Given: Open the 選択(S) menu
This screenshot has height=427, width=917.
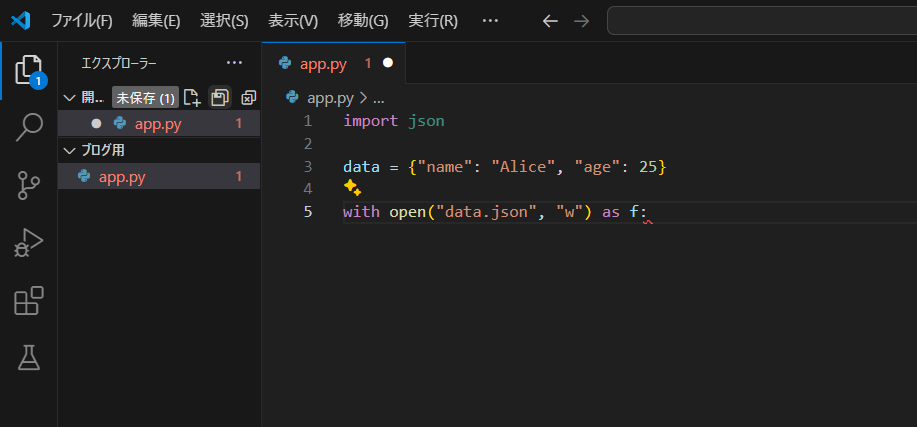Looking at the screenshot, I should click(224, 22).
